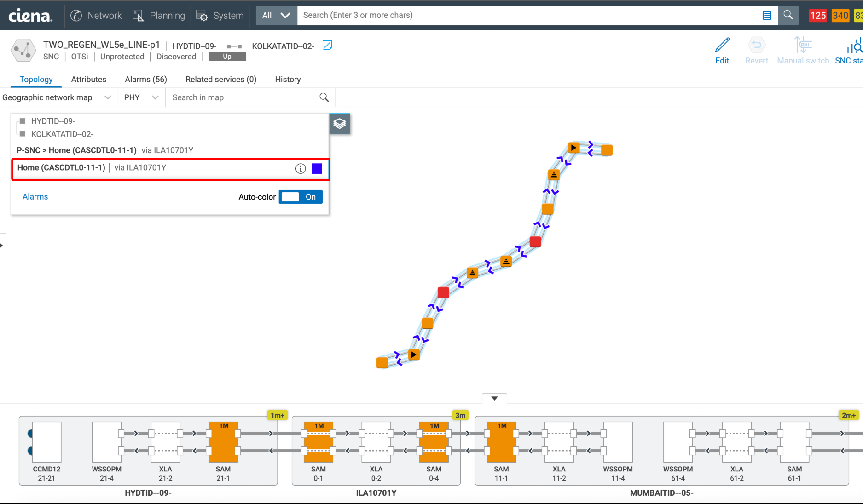The width and height of the screenshot is (863, 504).
Task: Open critical alarms count 125
Action: point(818,16)
